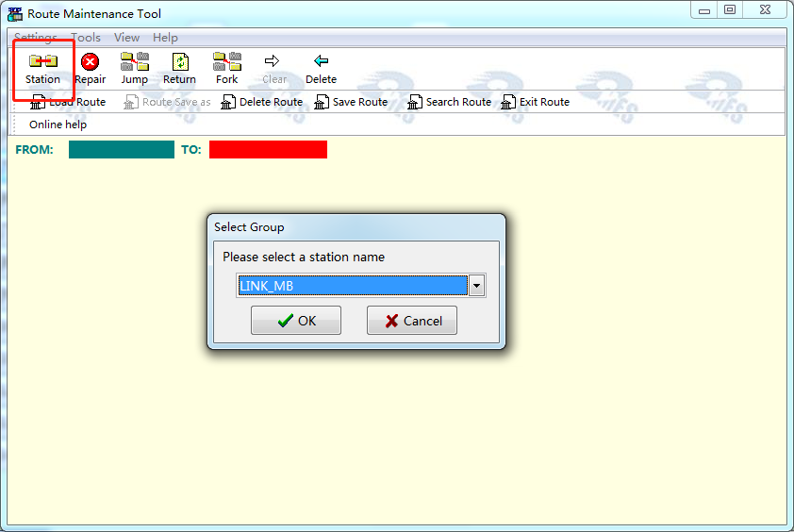Screen dimensions: 794x532
Task: Click the Fork toolbar icon
Action: click(226, 62)
